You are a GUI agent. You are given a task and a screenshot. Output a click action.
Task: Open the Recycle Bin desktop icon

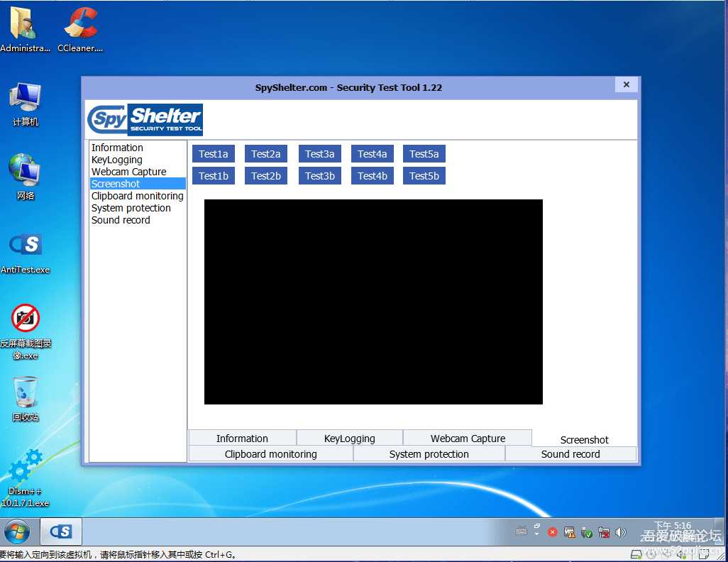[x=26, y=392]
